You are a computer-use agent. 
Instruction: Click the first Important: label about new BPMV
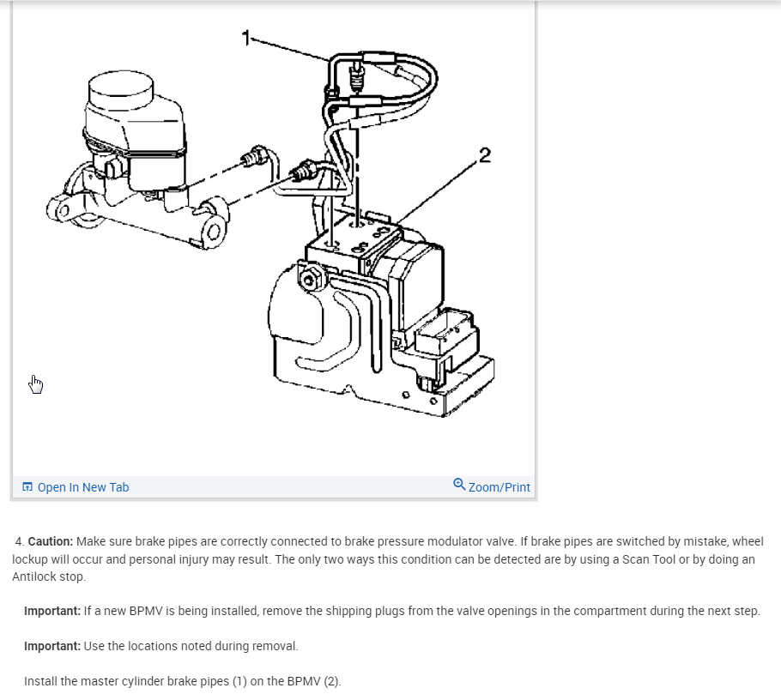(x=52, y=612)
